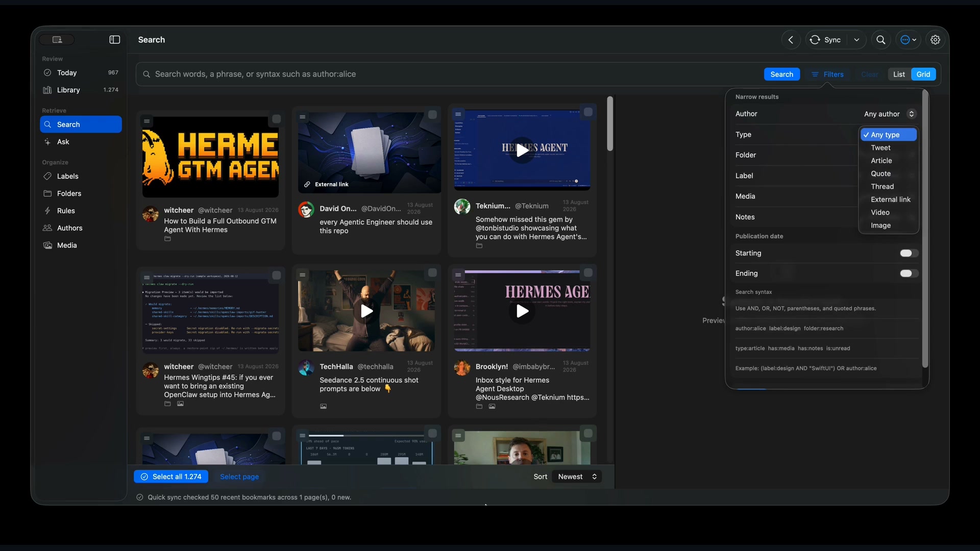Play the Hermes Agent video on Teknium card
Screen dimensions: 980x551
pos(522,151)
